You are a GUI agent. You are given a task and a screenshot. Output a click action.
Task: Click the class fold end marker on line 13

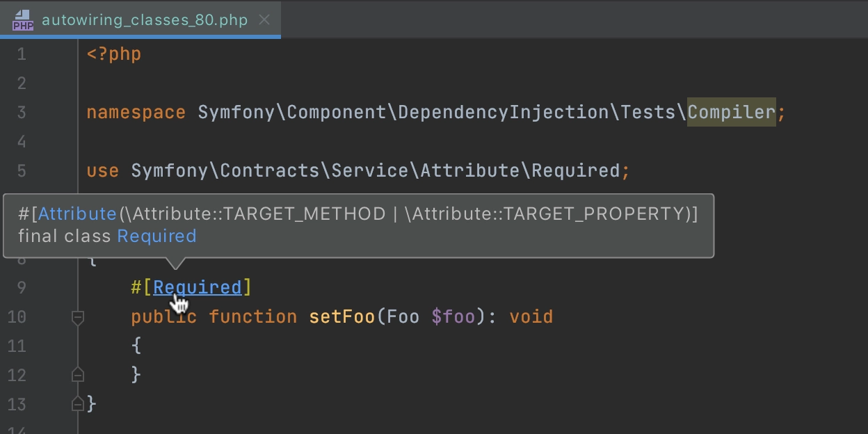[78, 404]
